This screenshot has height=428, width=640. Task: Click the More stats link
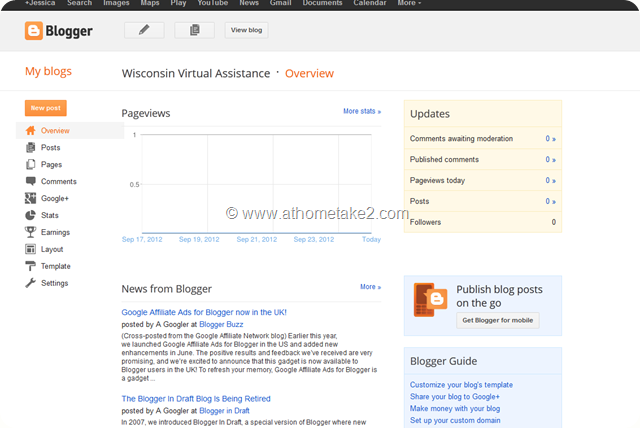point(362,111)
